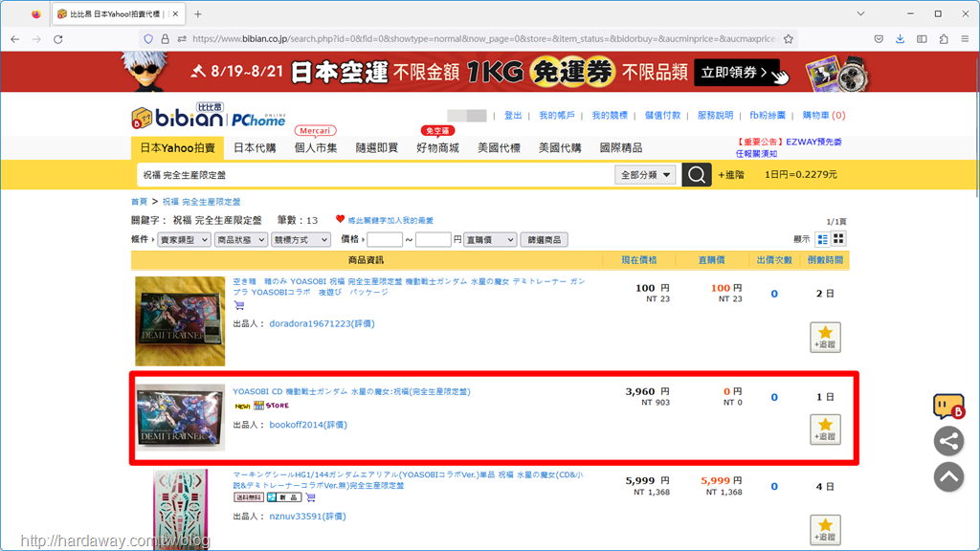
Task: Click the 篩選商品 filter button
Action: [545, 239]
